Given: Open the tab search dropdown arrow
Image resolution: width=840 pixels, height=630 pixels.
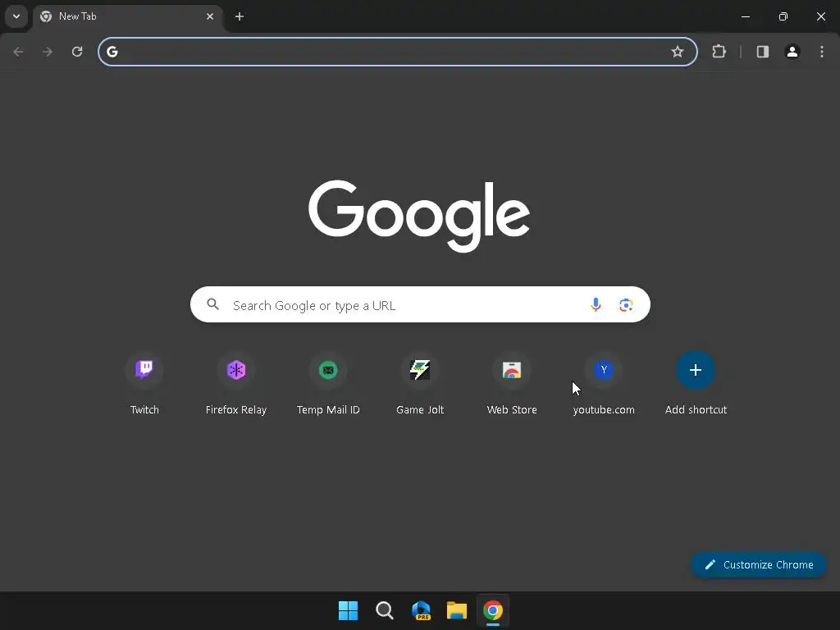Looking at the screenshot, I should 16,16.
